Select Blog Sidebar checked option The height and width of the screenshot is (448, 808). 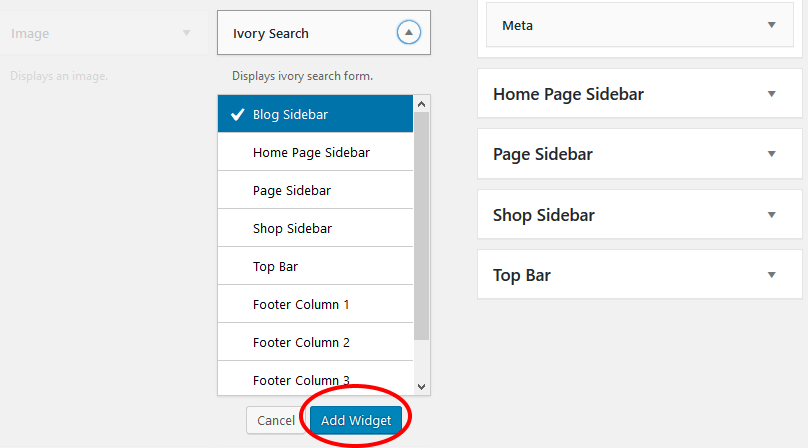[315, 114]
